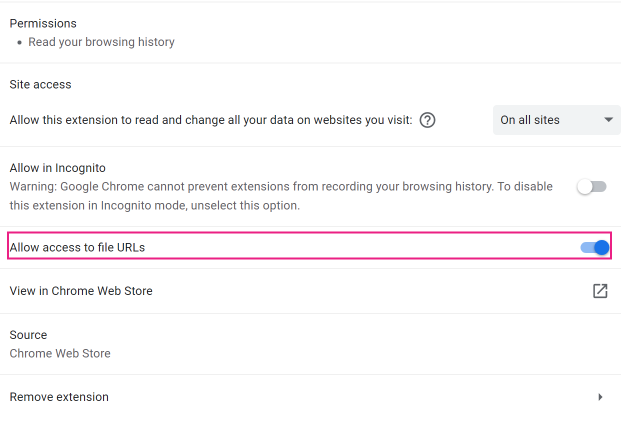Click the dropdown arrow in site access selector
The height and width of the screenshot is (447, 621).
608,120
